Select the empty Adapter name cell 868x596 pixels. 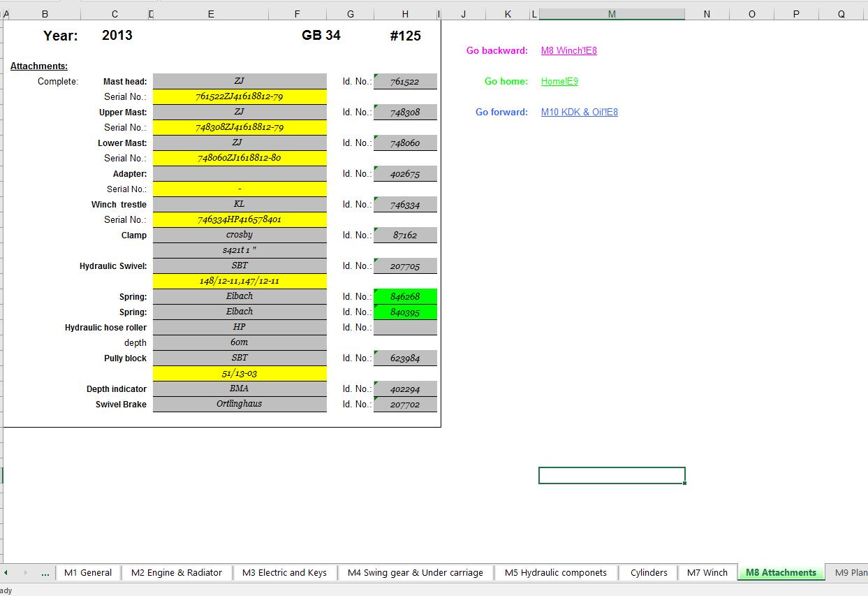[240, 173]
